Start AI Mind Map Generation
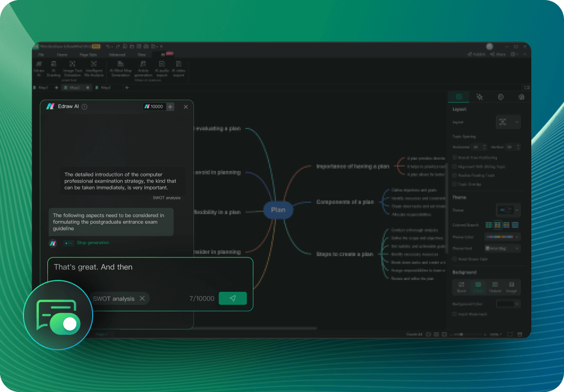The image size is (564, 392). click(120, 69)
